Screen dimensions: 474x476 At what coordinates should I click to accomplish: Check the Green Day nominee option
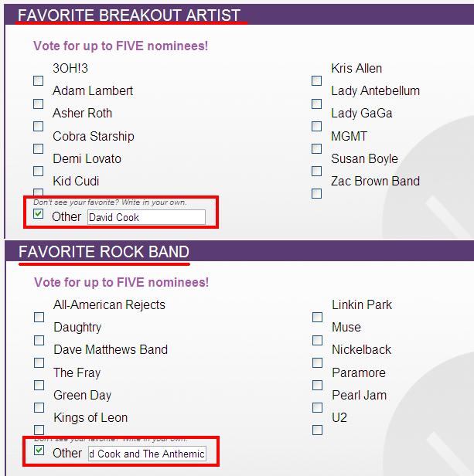[x=39, y=407]
